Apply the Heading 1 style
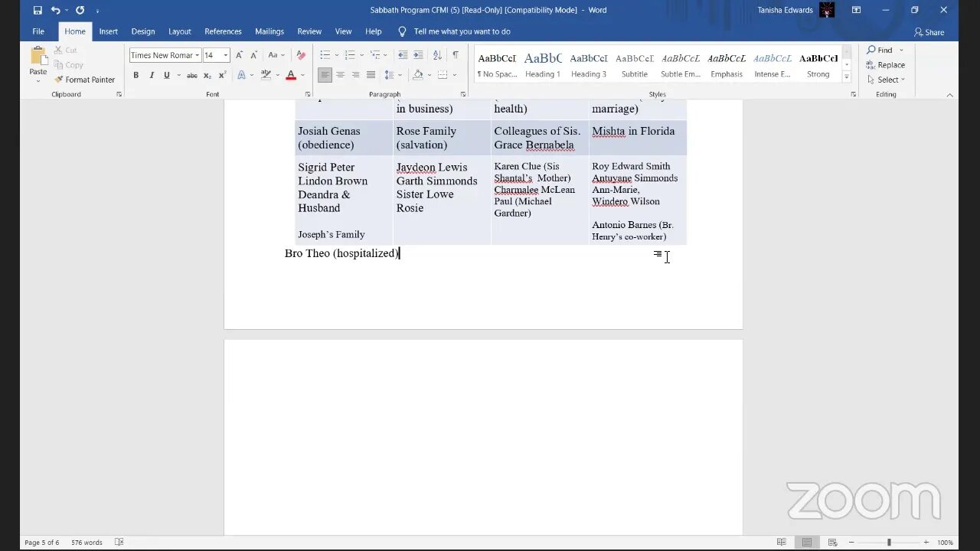 (542, 65)
